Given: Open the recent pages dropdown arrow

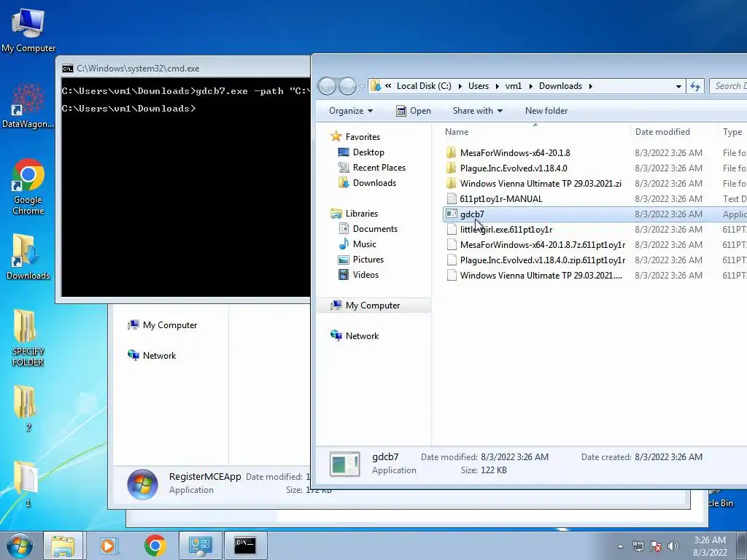Looking at the screenshot, I should (361, 86).
